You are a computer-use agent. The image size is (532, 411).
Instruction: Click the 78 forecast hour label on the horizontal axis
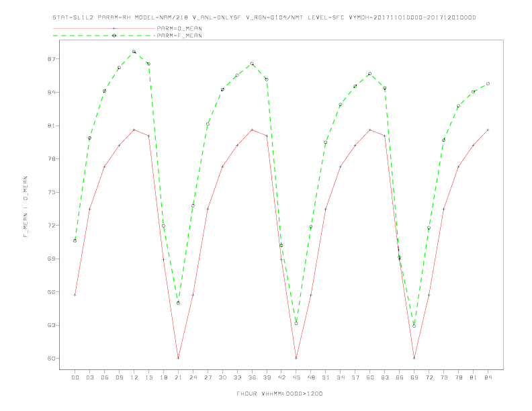click(459, 377)
